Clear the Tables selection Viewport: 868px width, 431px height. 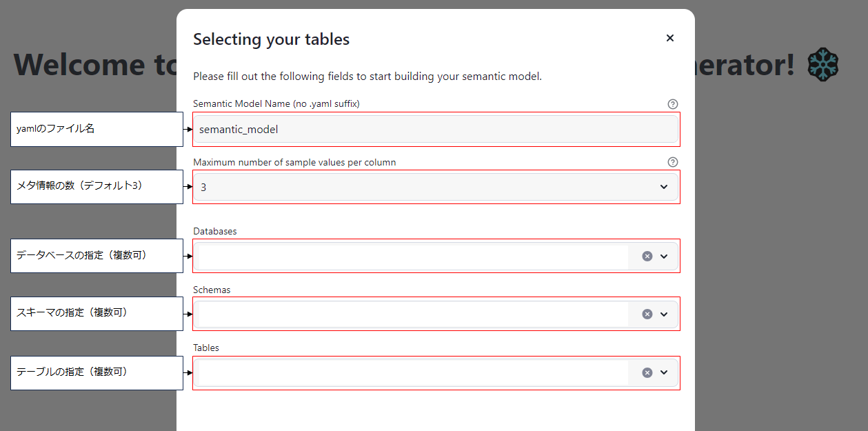point(647,372)
